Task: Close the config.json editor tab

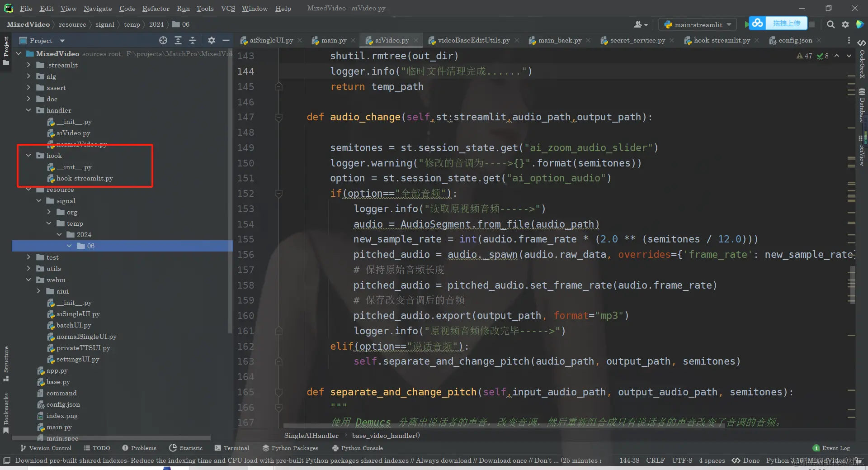Action: click(x=819, y=40)
